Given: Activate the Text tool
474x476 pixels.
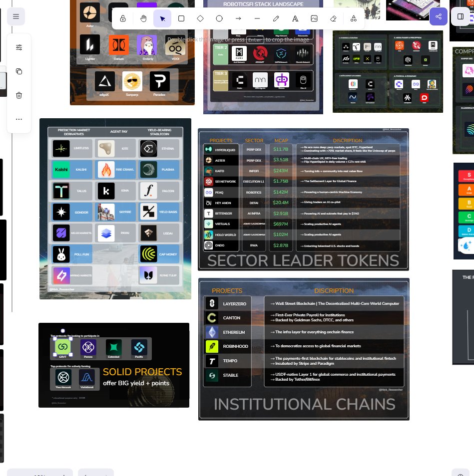Looking at the screenshot, I should (x=295, y=18).
